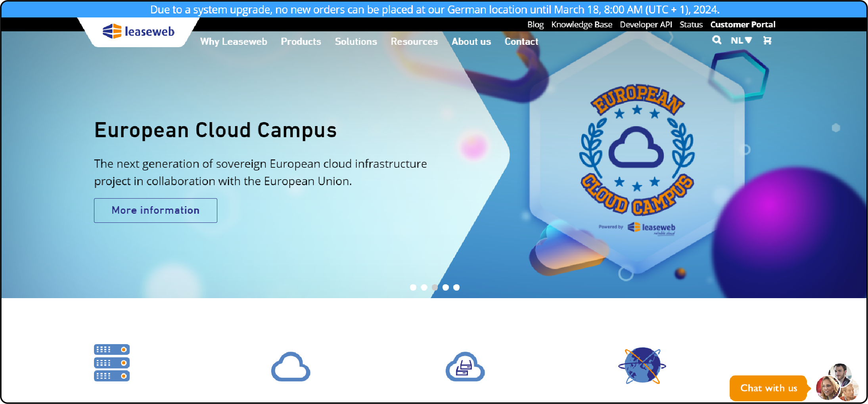This screenshot has height=404, width=868.
Task: Click the European Cloud Campus heading
Action: [x=216, y=130]
